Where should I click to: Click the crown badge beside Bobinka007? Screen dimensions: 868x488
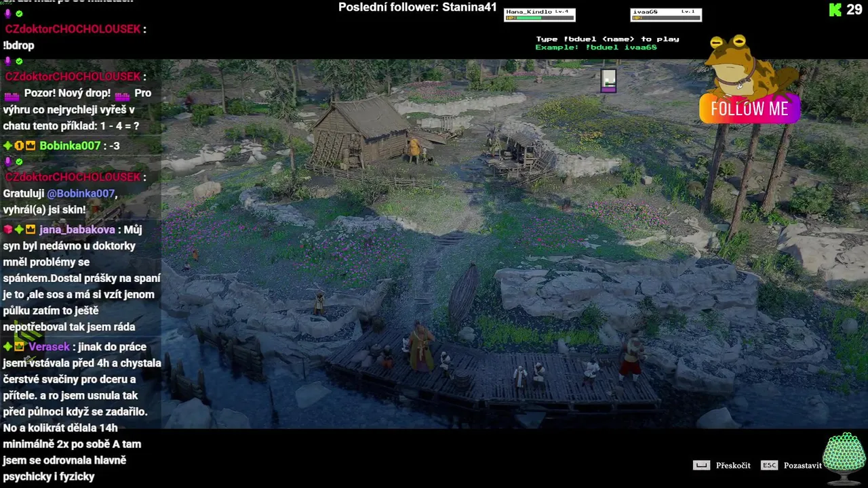click(x=31, y=146)
